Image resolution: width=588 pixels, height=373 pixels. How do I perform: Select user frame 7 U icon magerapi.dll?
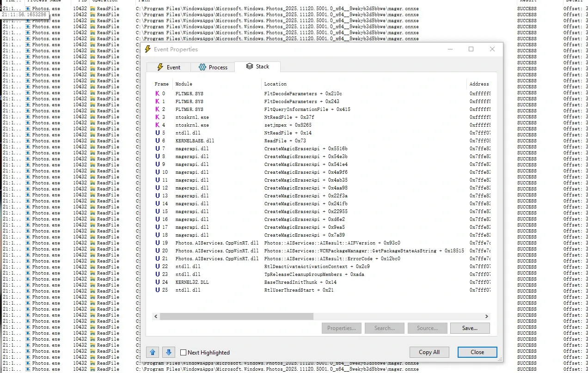(x=158, y=148)
